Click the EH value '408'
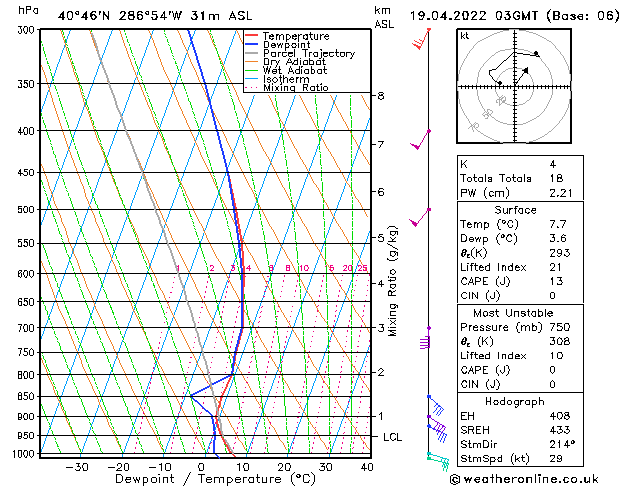 tap(560, 416)
